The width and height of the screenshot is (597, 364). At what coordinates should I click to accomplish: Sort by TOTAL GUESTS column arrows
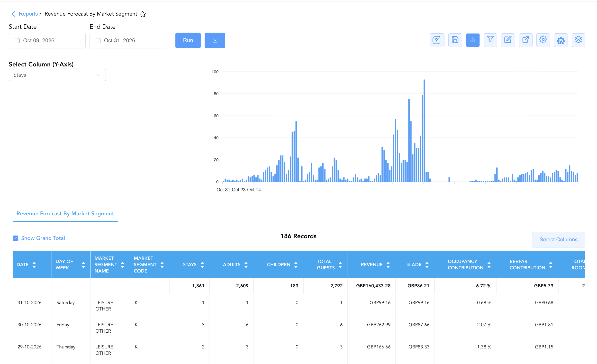point(340,265)
